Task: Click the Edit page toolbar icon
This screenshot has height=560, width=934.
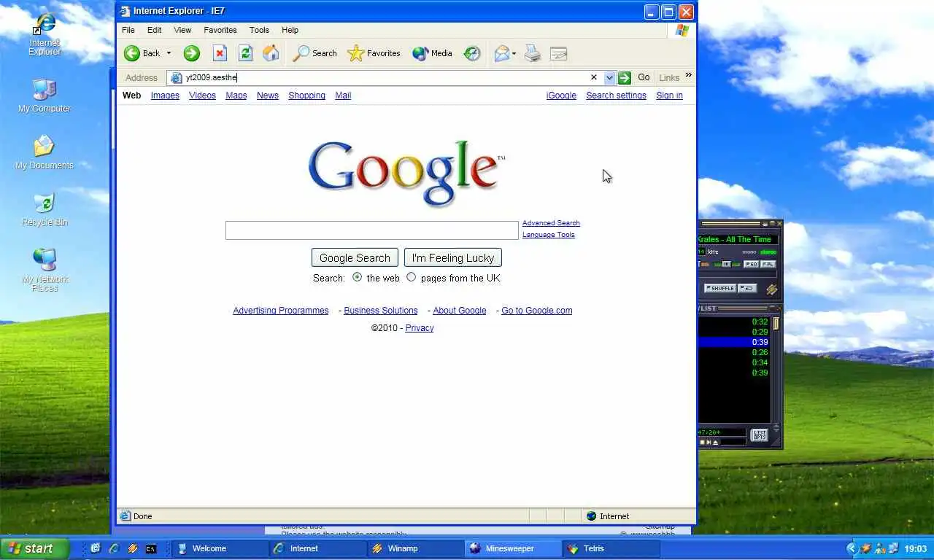Action: pos(558,53)
